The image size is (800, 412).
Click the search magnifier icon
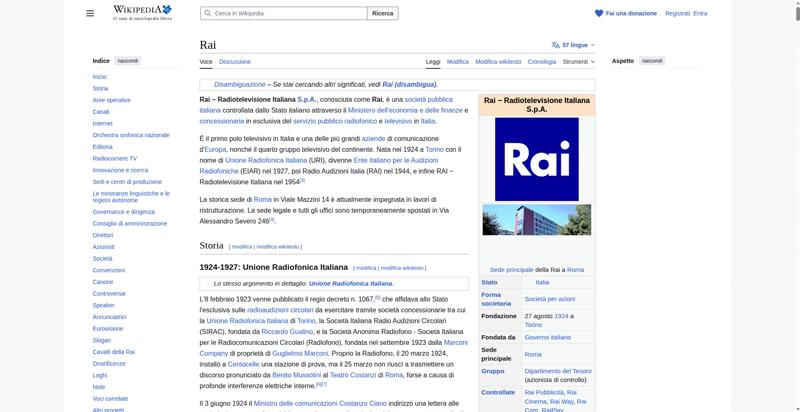[x=207, y=13]
